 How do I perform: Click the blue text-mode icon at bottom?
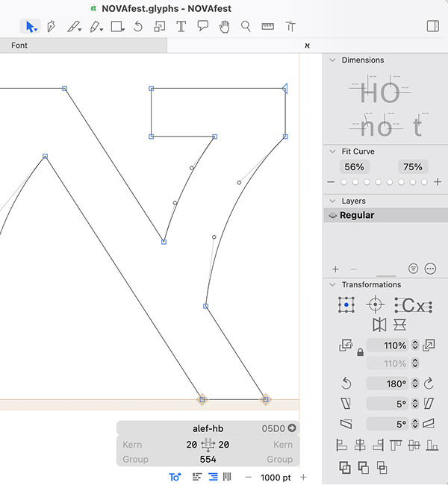point(175,478)
